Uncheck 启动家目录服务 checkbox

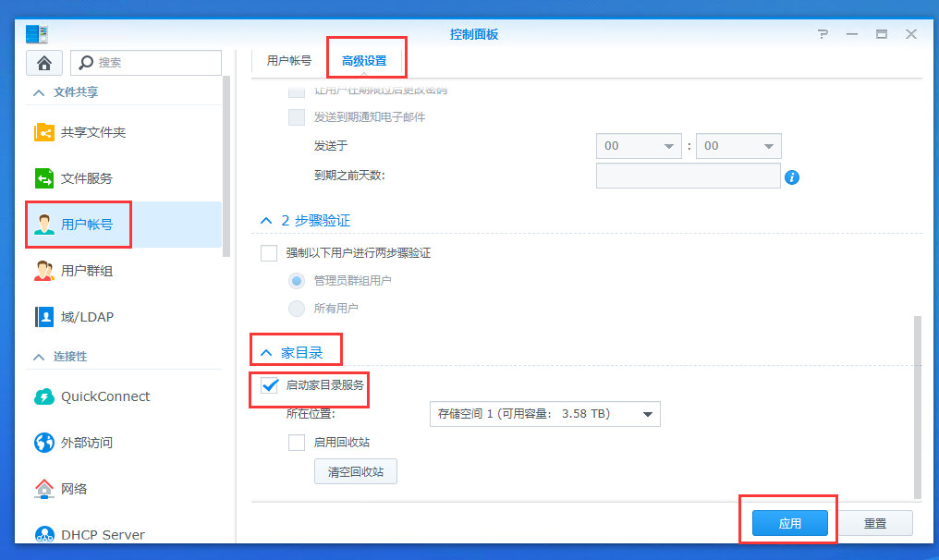coord(269,385)
